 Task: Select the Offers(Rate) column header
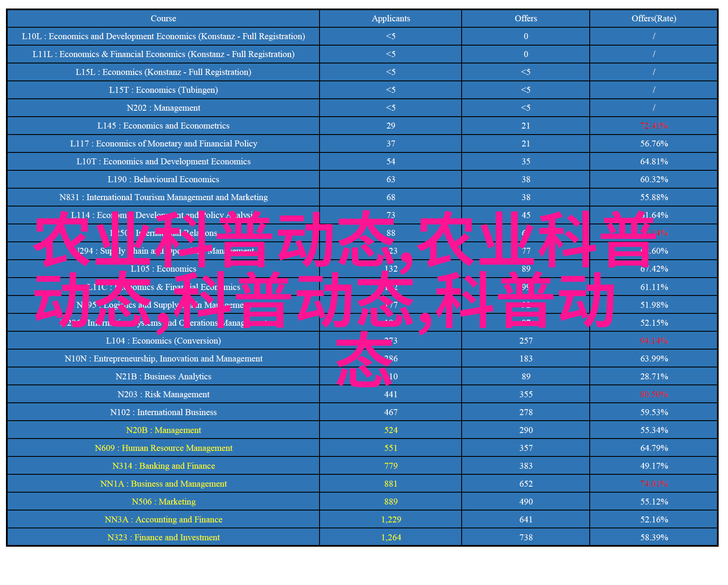coord(654,18)
